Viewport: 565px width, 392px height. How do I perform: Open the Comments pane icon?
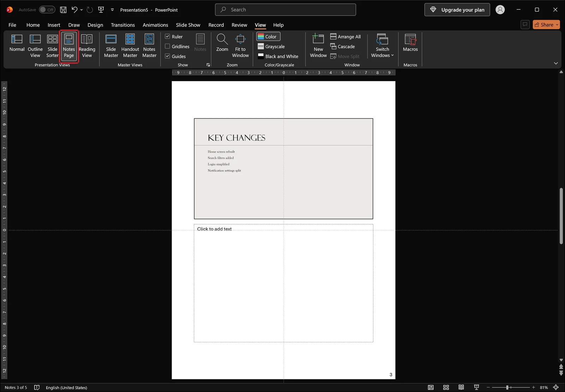pos(525,25)
